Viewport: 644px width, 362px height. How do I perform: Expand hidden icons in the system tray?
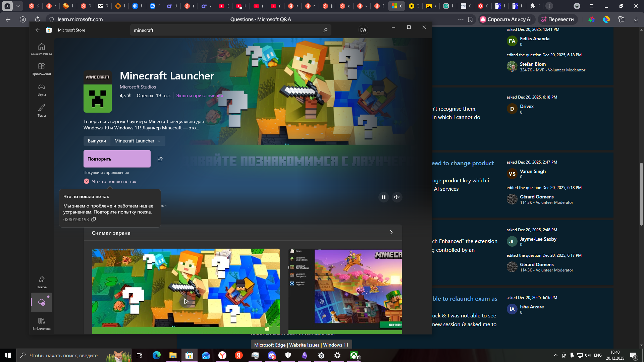click(x=555, y=355)
